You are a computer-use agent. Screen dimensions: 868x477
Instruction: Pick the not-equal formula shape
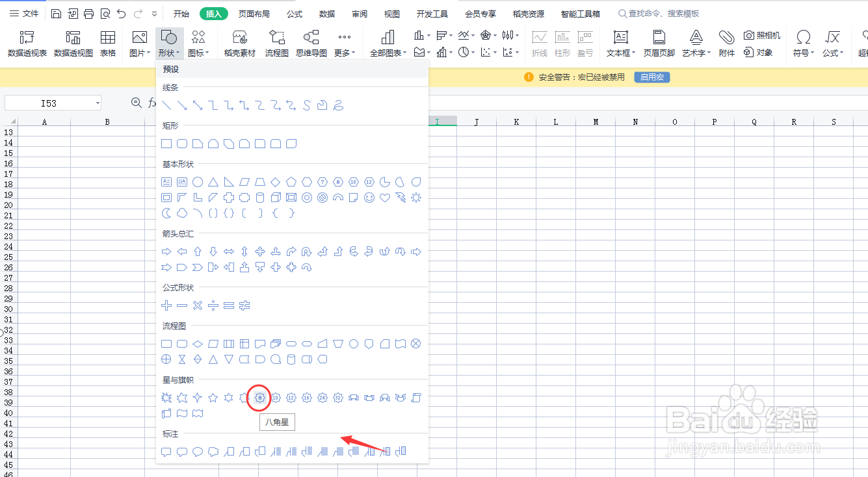click(x=244, y=305)
